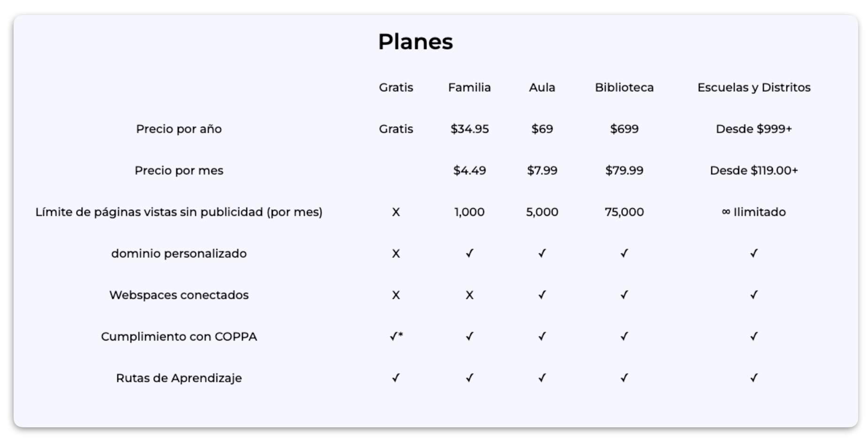Click the X under Gratis for dominio personalizado

(x=396, y=254)
